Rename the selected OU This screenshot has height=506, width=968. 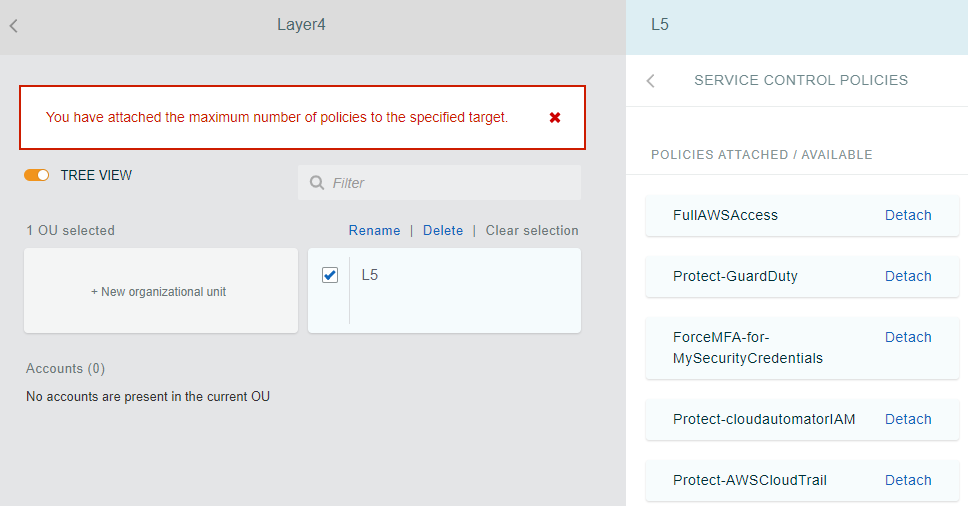pyautogui.click(x=374, y=230)
